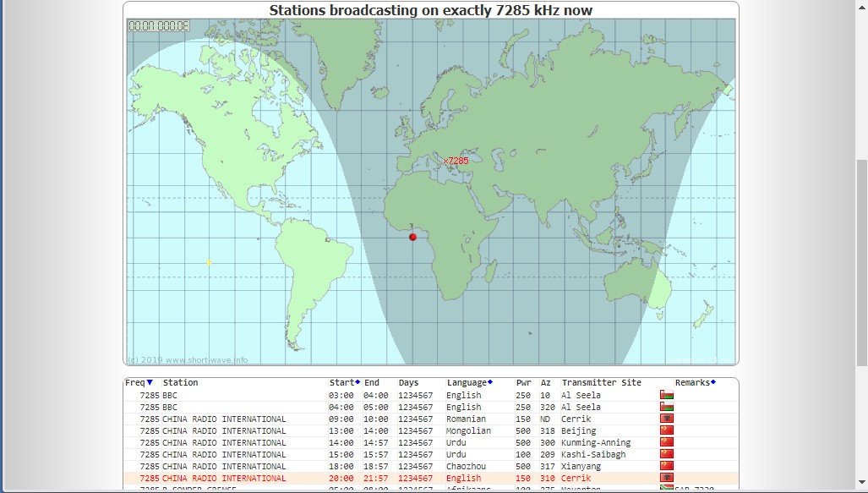Click the 'Mongolian' language cell
The image size is (868, 493).
pyautogui.click(x=468, y=431)
